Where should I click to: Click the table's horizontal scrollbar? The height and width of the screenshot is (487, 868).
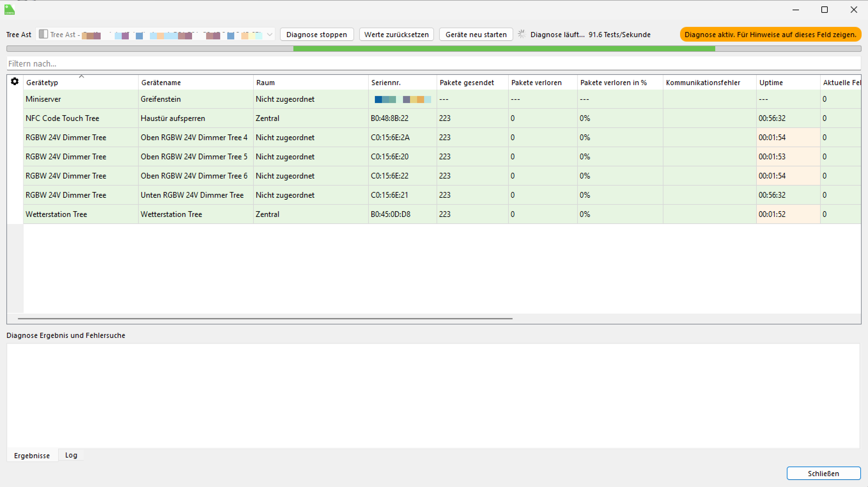(x=265, y=318)
